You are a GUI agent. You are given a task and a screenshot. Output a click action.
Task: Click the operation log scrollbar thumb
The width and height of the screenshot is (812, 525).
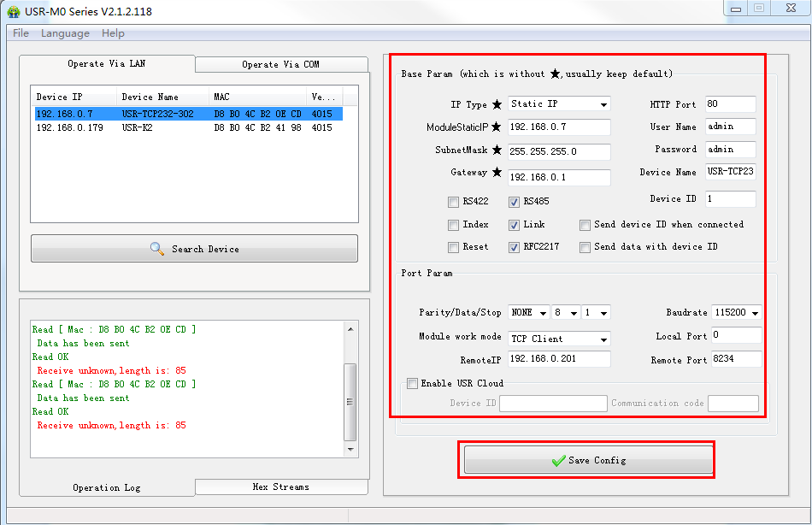350,402
